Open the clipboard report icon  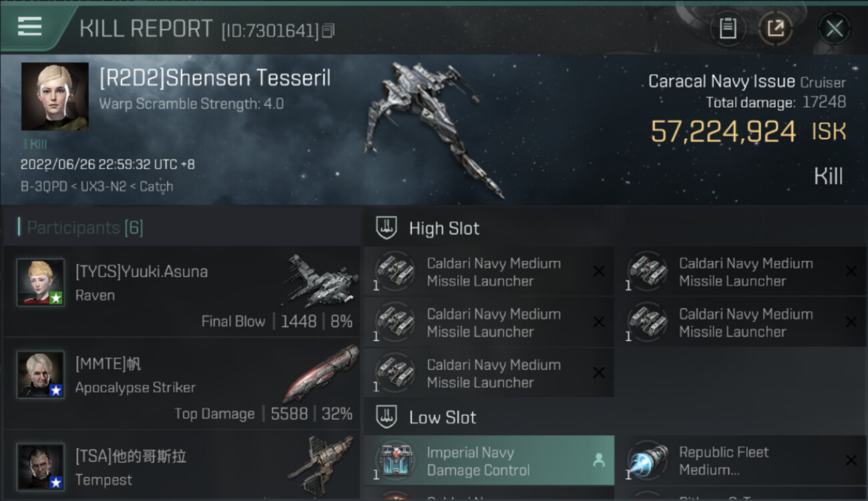pyautogui.click(x=728, y=29)
